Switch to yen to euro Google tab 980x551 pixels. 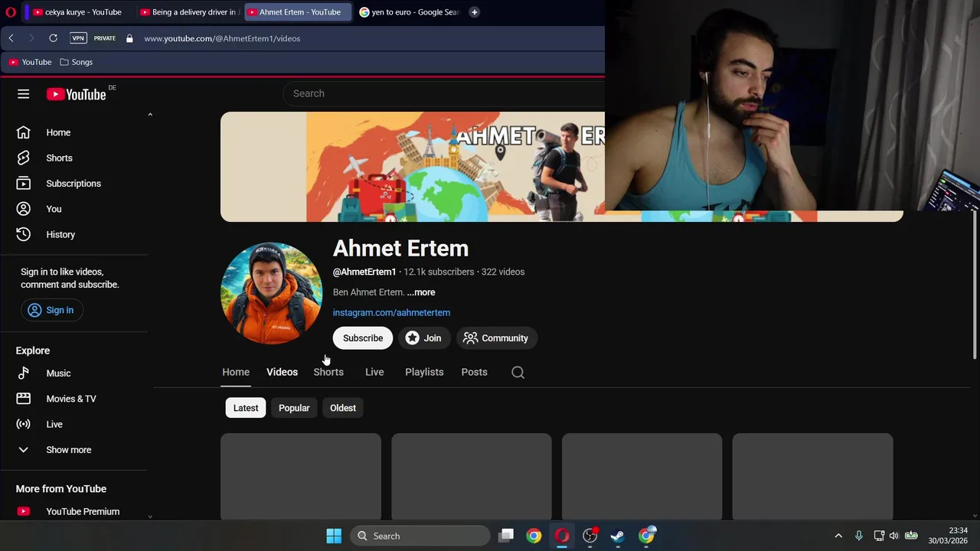tap(408, 12)
